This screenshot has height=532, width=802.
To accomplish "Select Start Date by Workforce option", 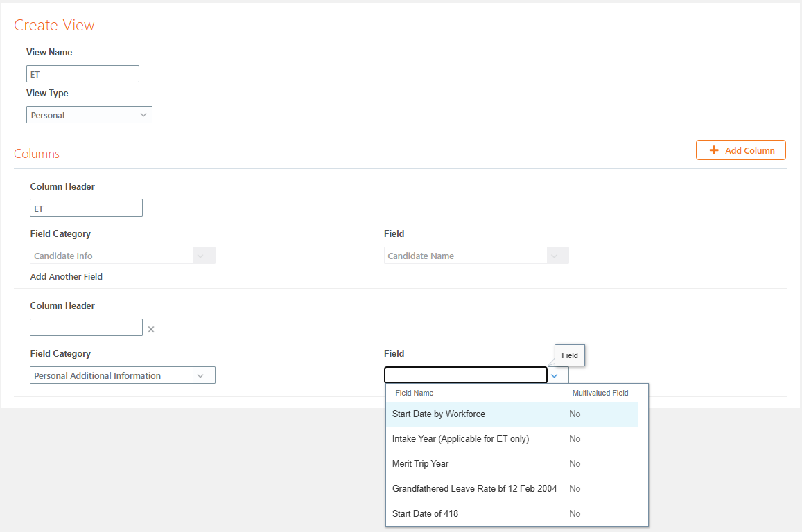I will 512,414.
